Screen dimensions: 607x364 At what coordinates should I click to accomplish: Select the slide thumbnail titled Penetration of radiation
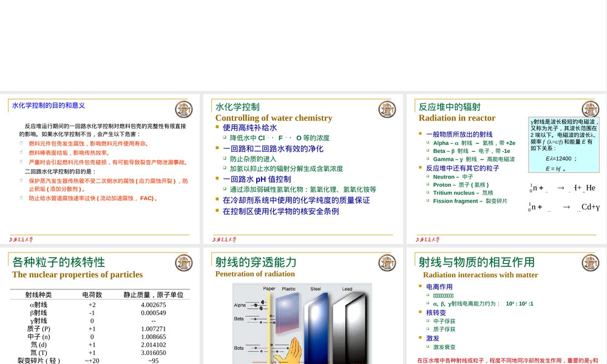pos(303,306)
